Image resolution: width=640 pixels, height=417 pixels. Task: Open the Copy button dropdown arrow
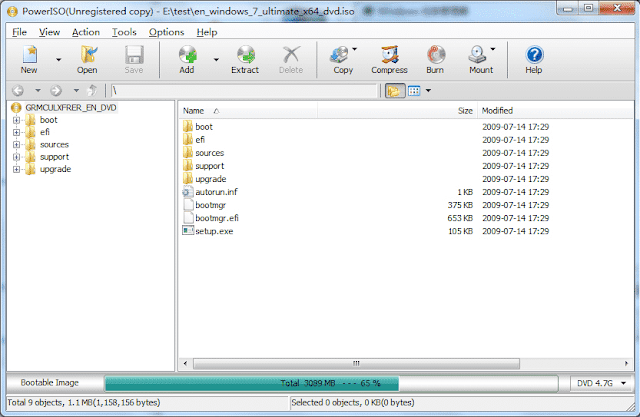click(354, 49)
